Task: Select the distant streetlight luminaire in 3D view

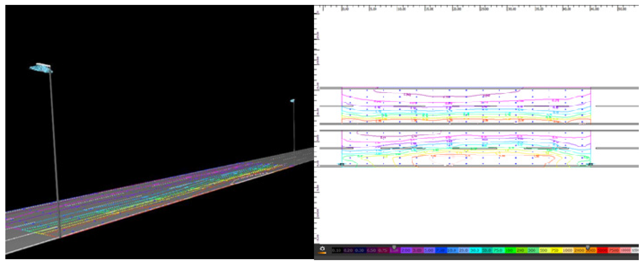Action: (292, 101)
